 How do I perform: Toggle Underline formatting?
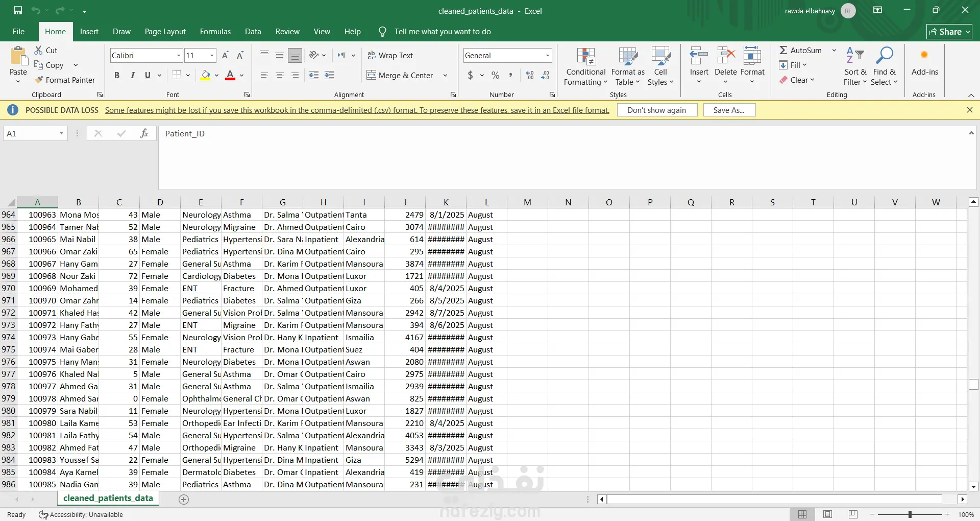click(148, 75)
